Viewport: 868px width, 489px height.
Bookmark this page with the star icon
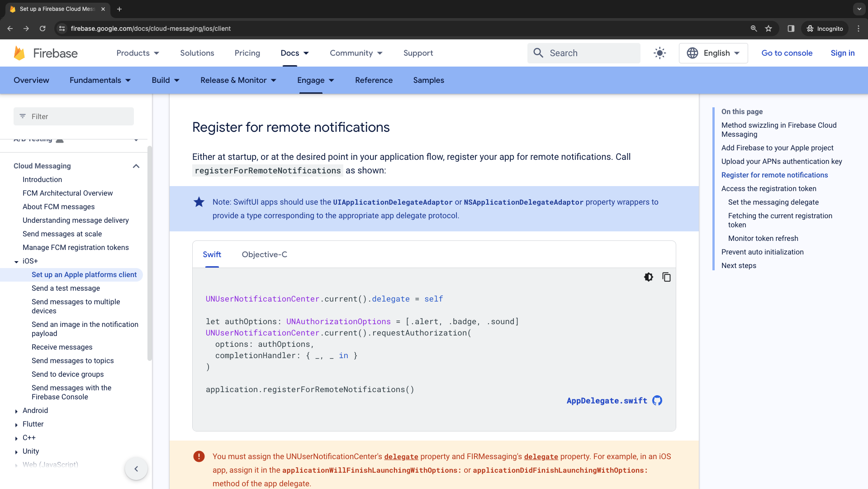[768, 29]
